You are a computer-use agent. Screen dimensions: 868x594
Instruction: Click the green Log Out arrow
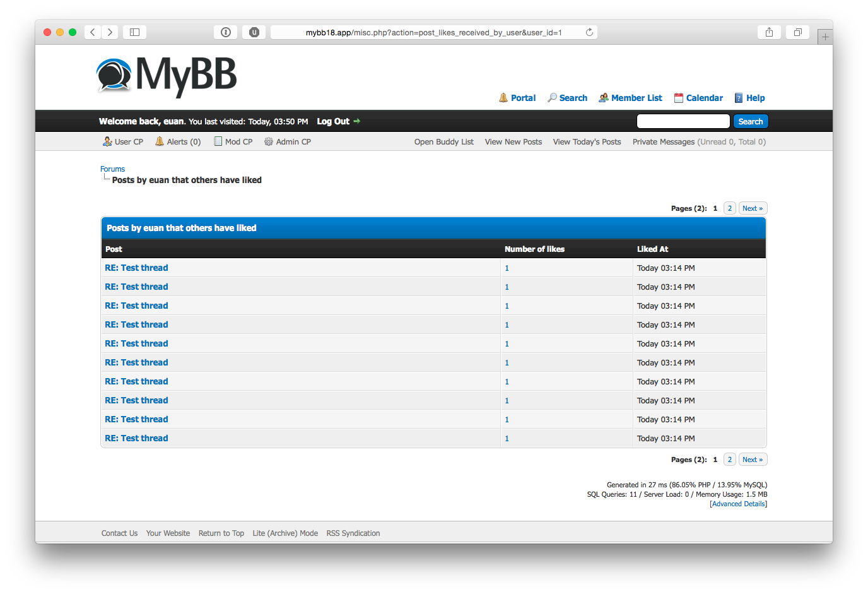[x=356, y=121]
